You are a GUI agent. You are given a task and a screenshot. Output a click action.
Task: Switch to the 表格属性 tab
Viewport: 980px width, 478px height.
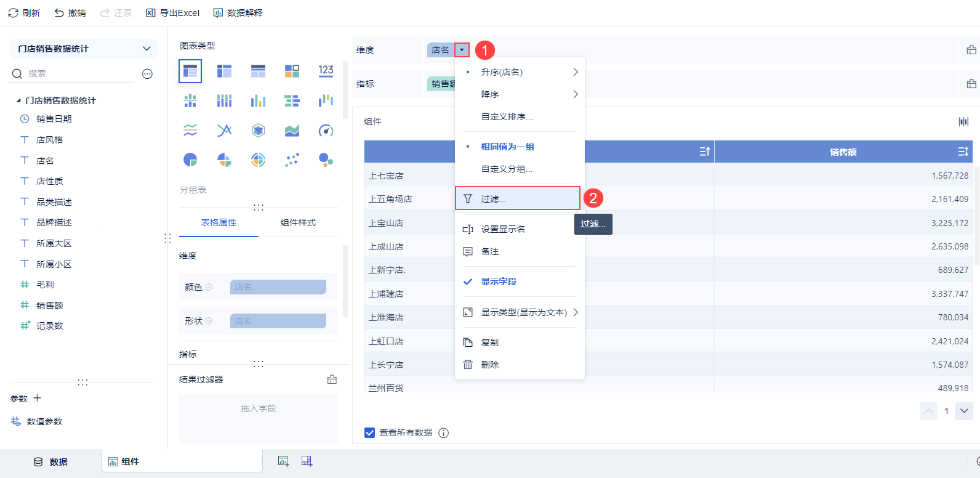tap(219, 222)
